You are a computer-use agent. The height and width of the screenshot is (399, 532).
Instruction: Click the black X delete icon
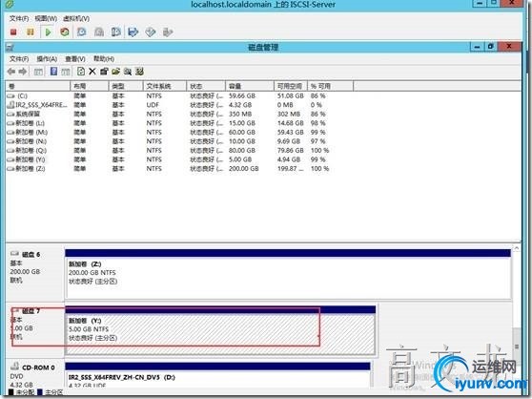point(92,71)
